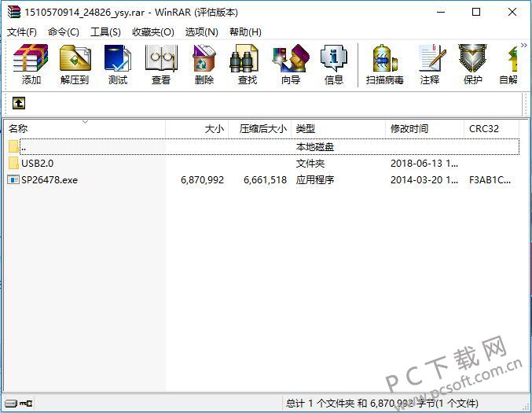Click CRC value F3AB1C...
The width and height of the screenshot is (532, 413).
[x=490, y=179]
